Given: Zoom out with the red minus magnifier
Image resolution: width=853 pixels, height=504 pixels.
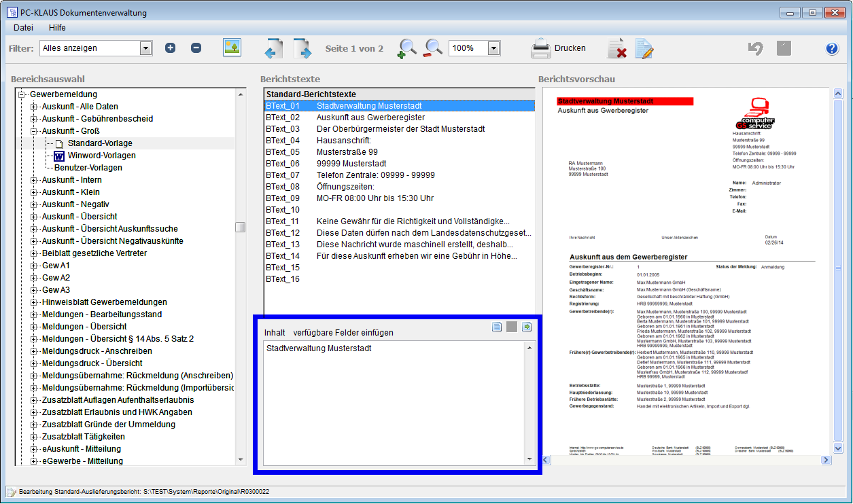Looking at the screenshot, I should pos(433,48).
